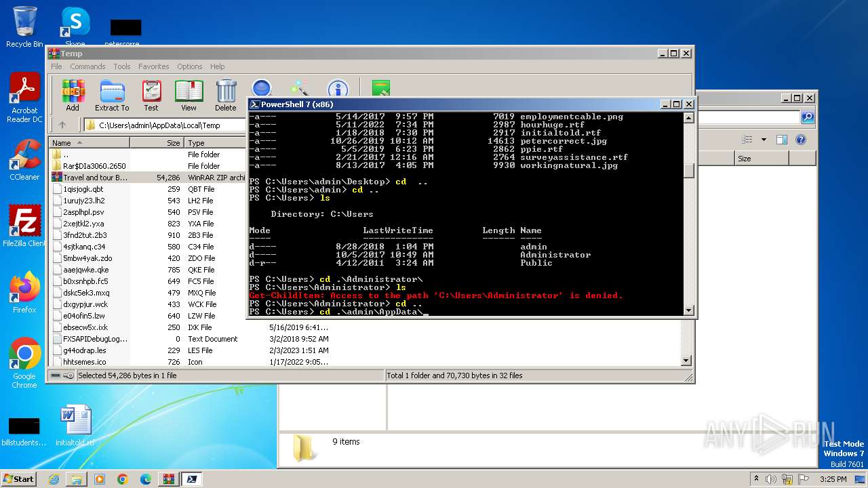
Task: Open Chrome from the taskbar
Action: click(123, 479)
